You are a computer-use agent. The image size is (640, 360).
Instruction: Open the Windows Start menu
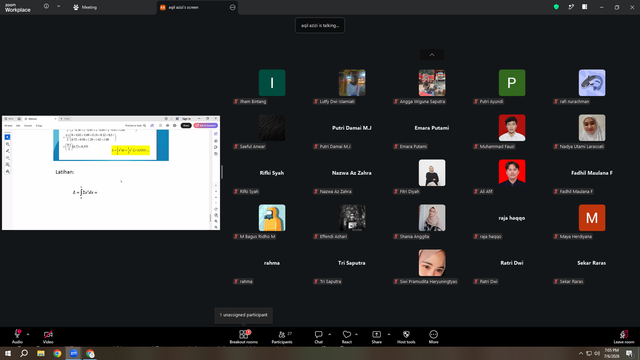click(8, 353)
